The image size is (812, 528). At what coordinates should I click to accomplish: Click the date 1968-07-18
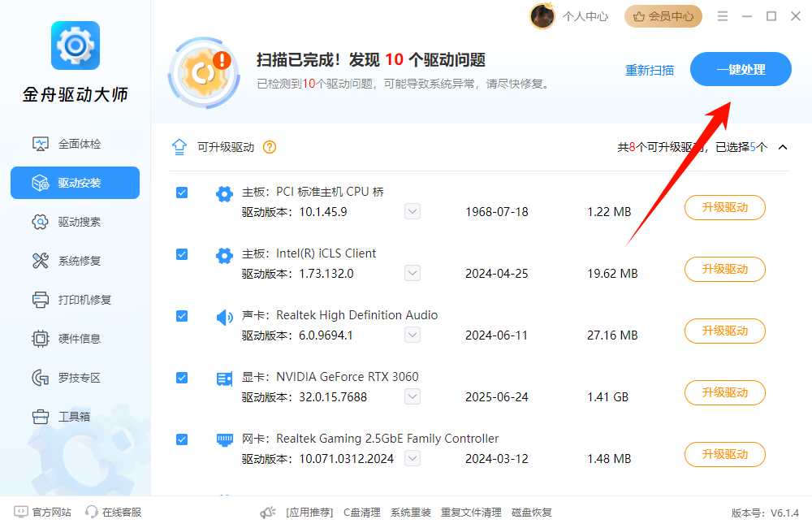point(497,212)
